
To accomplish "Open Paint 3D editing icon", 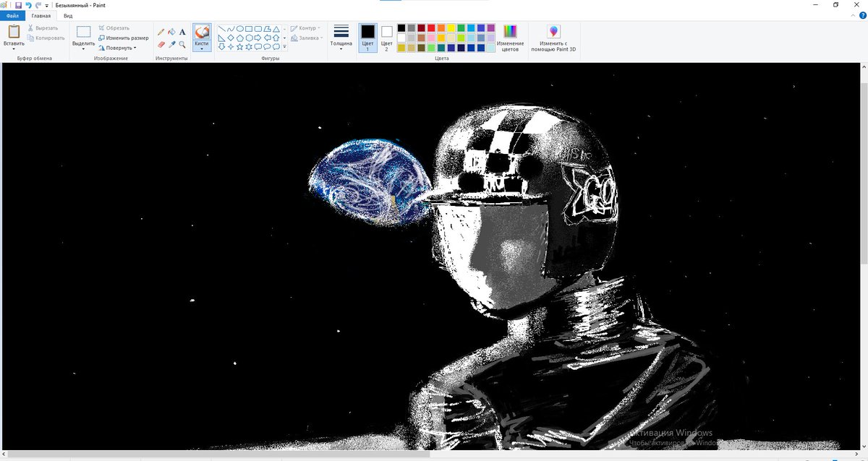I will coord(554,31).
